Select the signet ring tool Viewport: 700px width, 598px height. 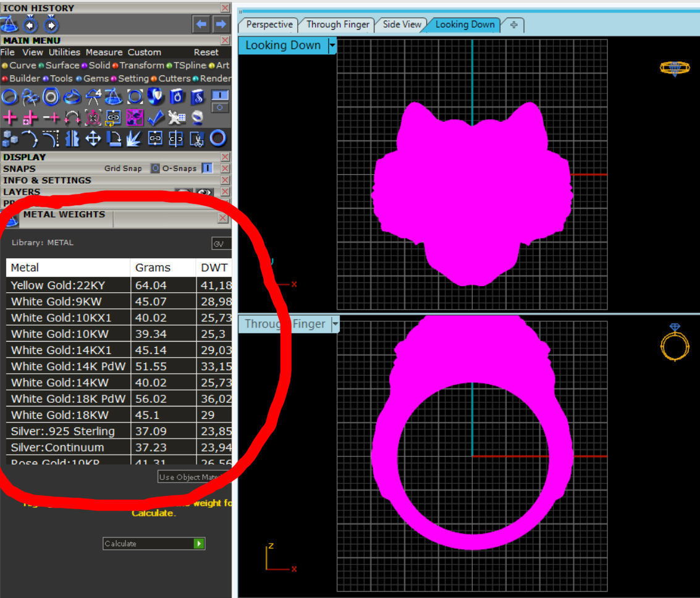click(51, 96)
